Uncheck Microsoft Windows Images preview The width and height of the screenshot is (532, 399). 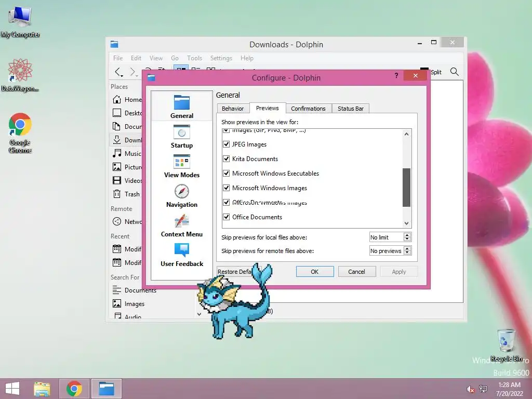[227, 188]
